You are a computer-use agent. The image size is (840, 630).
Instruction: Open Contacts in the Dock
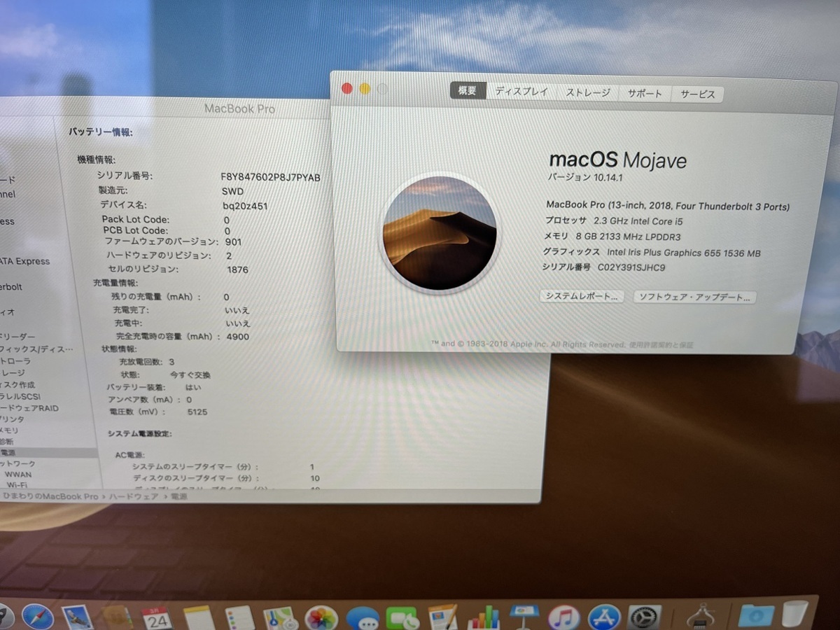coord(117,619)
